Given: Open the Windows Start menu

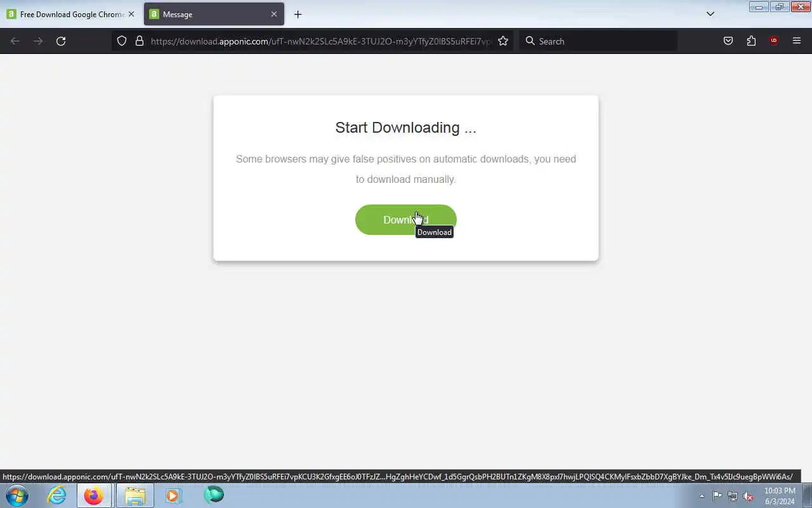Looking at the screenshot, I should click(17, 495).
